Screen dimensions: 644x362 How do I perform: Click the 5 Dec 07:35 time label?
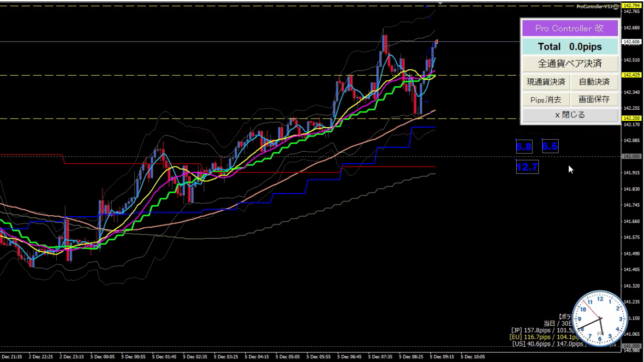click(380, 356)
